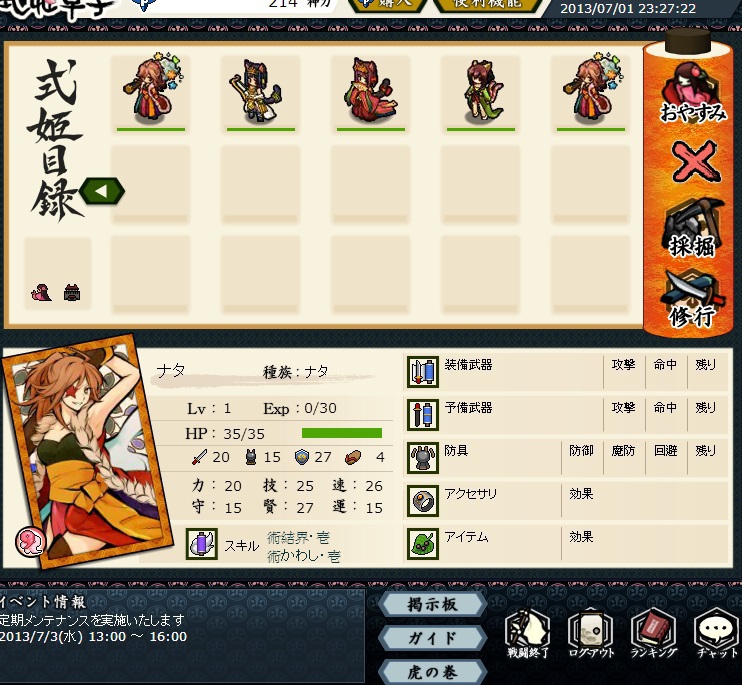Click the ナタ character card portrait
Image resolution: width=742 pixels, height=685 pixels.
coord(88,451)
